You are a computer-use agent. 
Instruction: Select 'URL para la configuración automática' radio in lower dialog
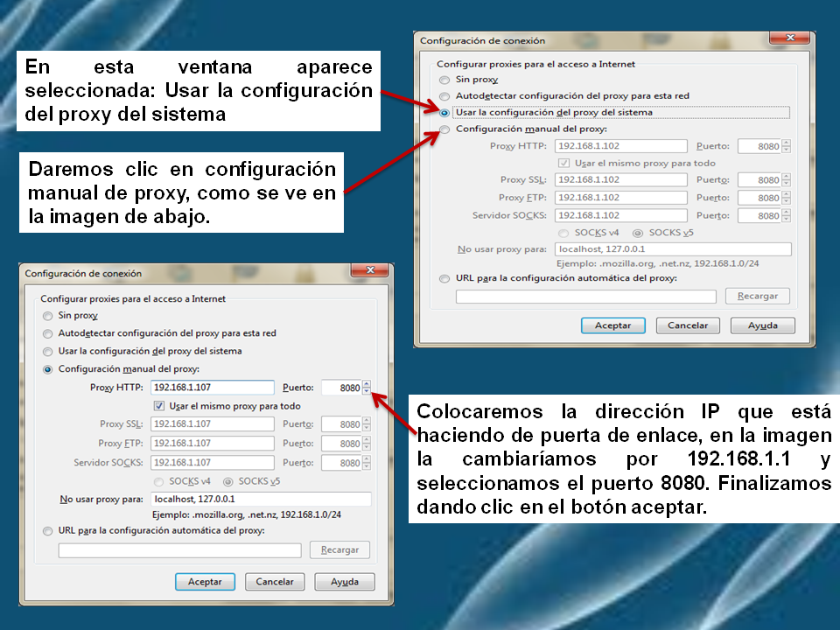(x=47, y=531)
